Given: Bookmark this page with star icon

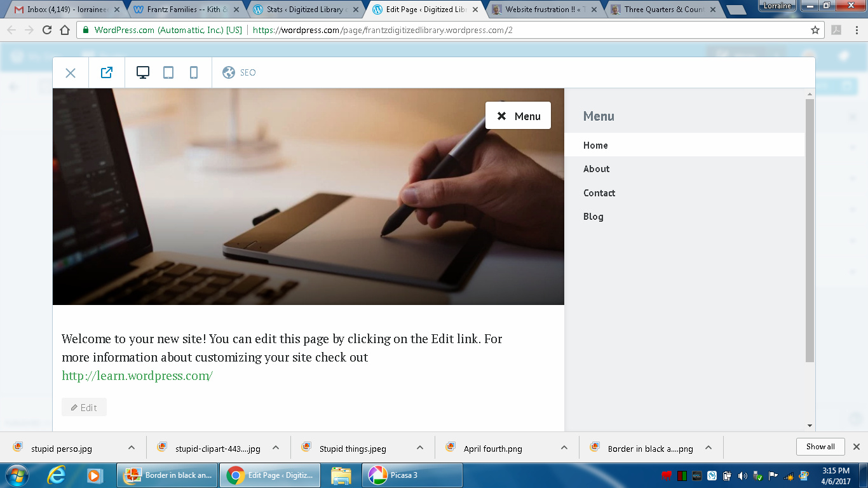Looking at the screenshot, I should click(x=815, y=30).
